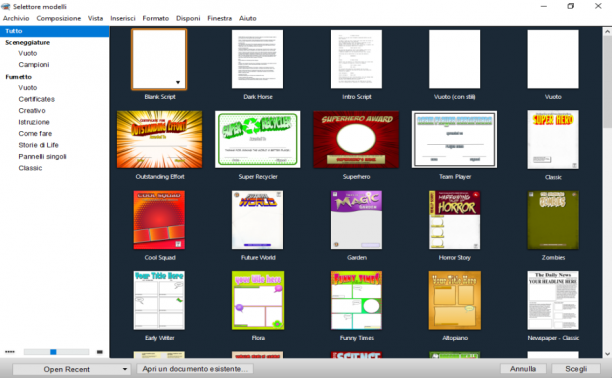Open the Creativo category
The image size is (612, 378).
pyautogui.click(x=32, y=111)
